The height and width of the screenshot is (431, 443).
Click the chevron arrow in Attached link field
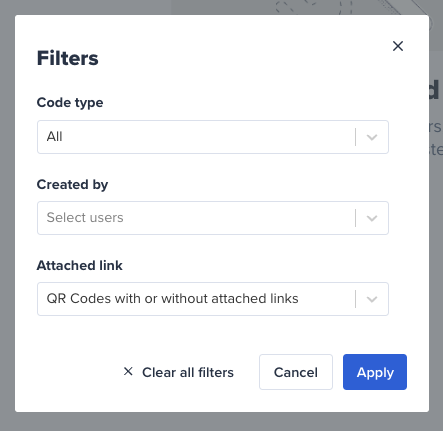(372, 299)
